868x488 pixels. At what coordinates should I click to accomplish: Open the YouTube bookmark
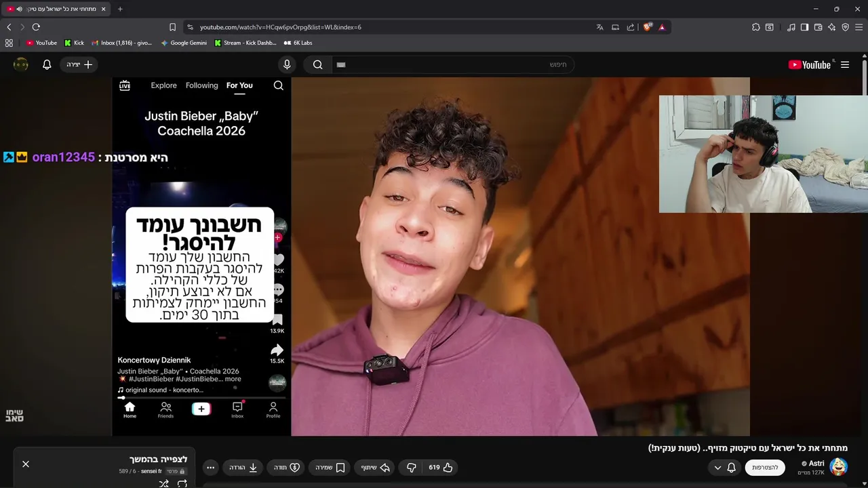(x=41, y=43)
